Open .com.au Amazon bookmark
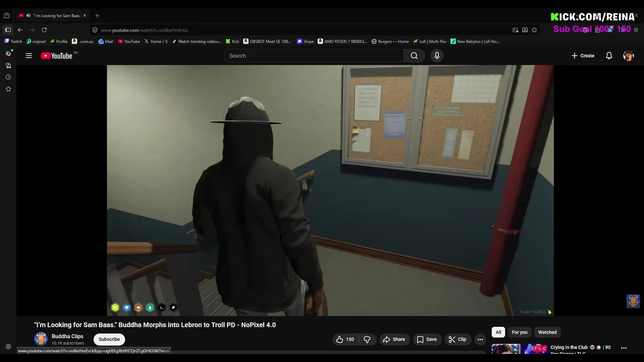This screenshot has width=644, height=362. point(83,42)
